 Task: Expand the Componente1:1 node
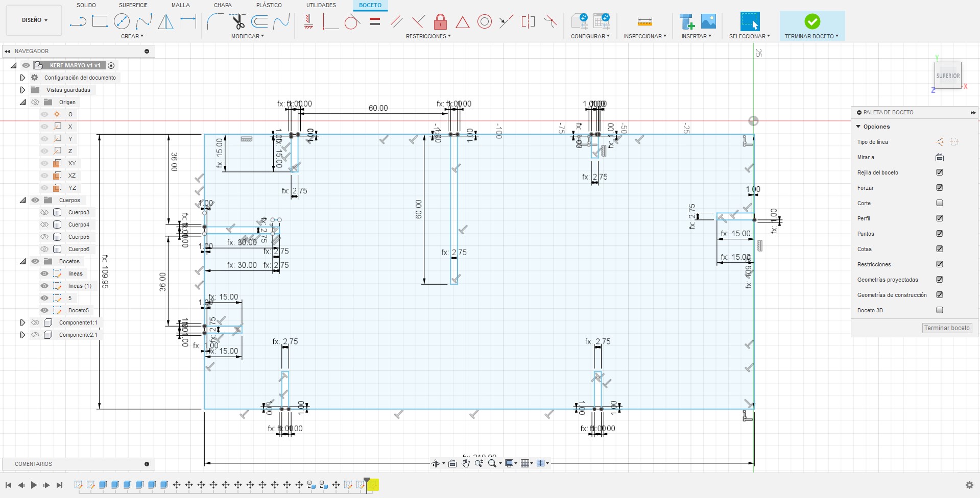(22, 322)
